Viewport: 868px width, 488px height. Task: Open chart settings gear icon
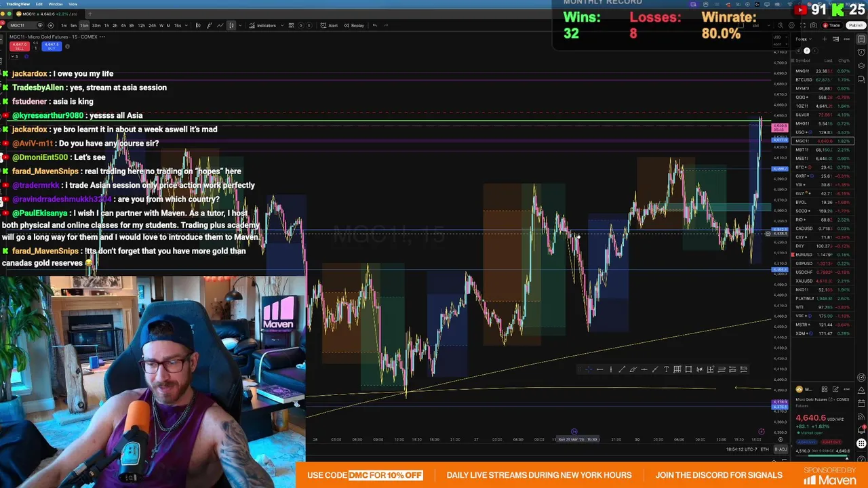click(x=791, y=25)
